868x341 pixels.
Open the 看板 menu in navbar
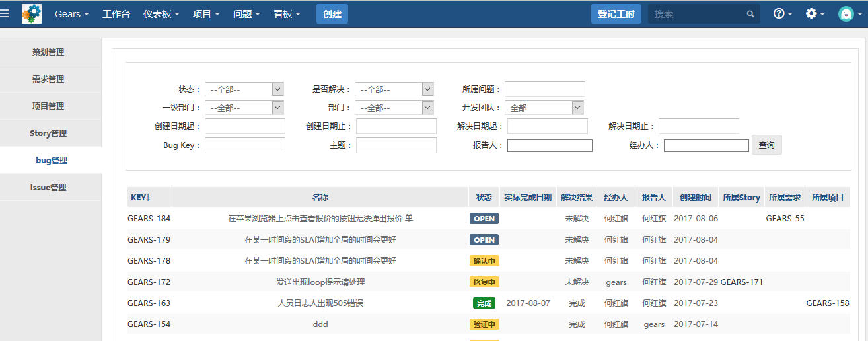[x=287, y=14]
